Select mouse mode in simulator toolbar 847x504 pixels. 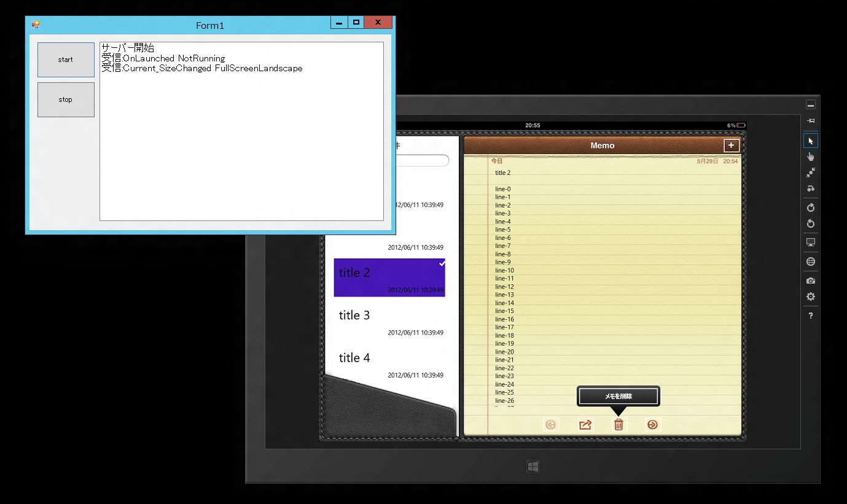[x=811, y=141]
